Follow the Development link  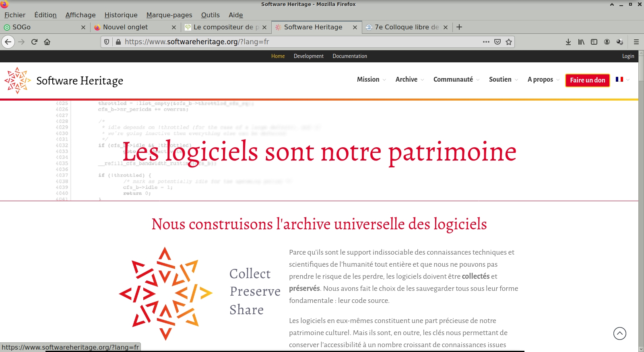pos(309,56)
